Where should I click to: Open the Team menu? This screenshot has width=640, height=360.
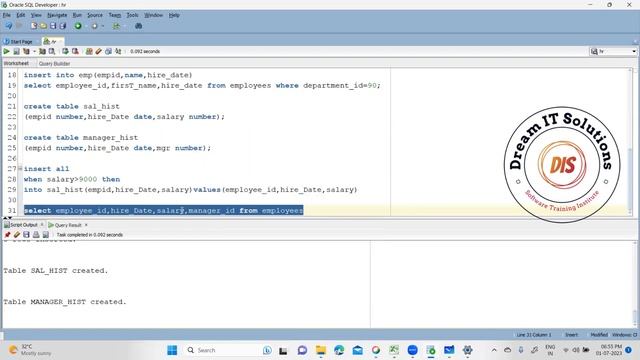click(115, 15)
